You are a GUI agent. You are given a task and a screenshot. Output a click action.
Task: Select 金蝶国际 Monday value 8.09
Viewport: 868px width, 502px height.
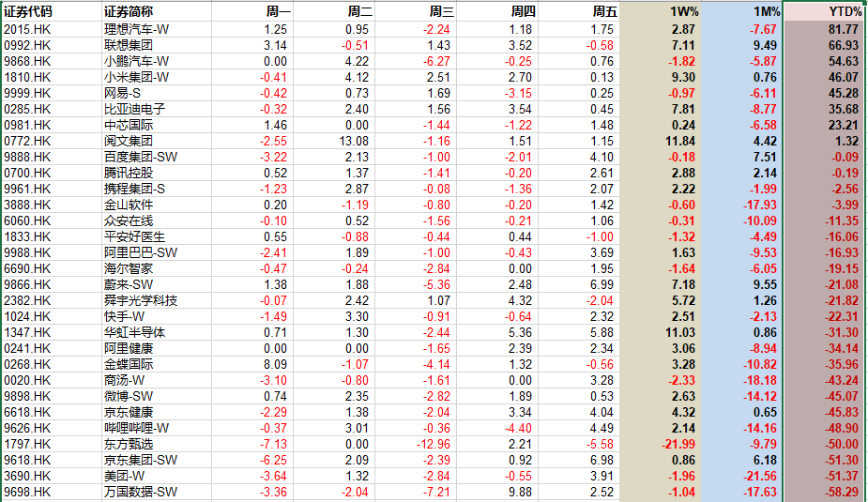pos(251,365)
